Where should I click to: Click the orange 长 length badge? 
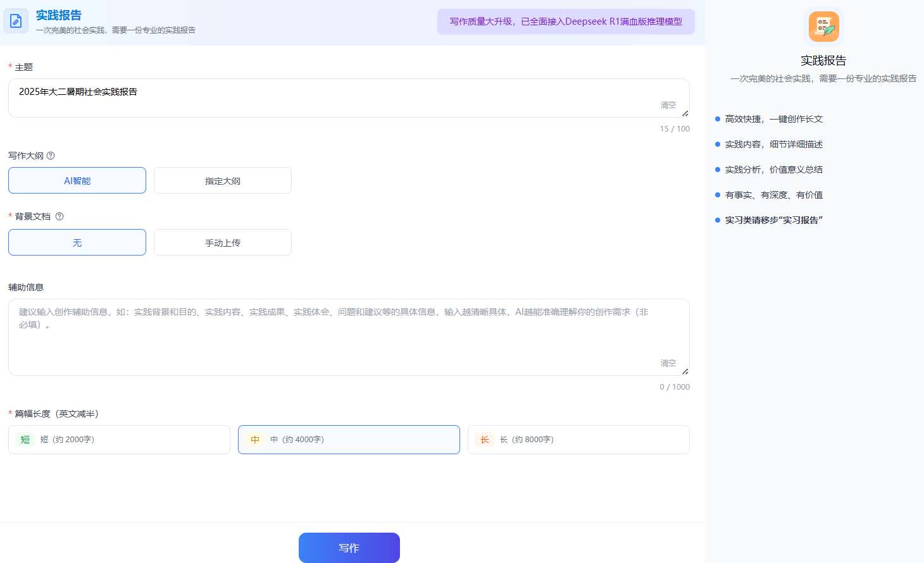[485, 440]
